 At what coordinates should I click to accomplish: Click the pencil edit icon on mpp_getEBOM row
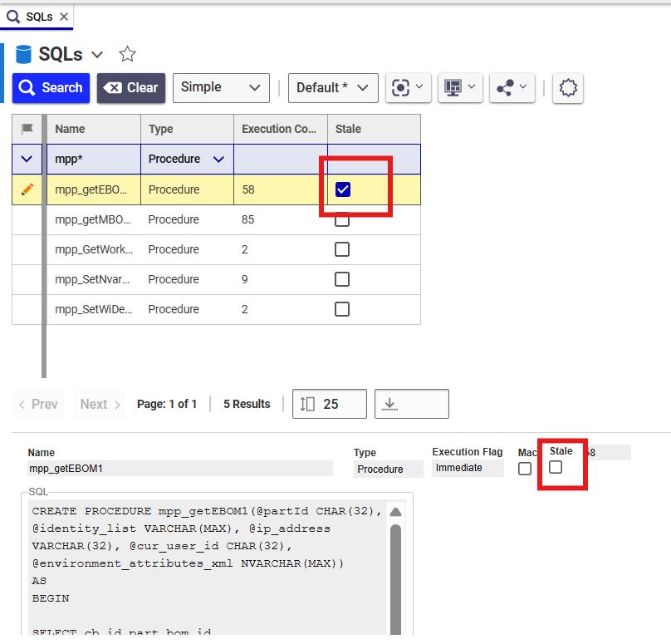tap(27, 189)
